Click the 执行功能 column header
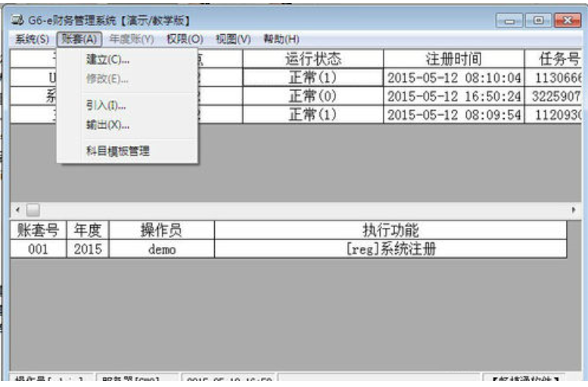This screenshot has height=387, width=588. point(390,230)
